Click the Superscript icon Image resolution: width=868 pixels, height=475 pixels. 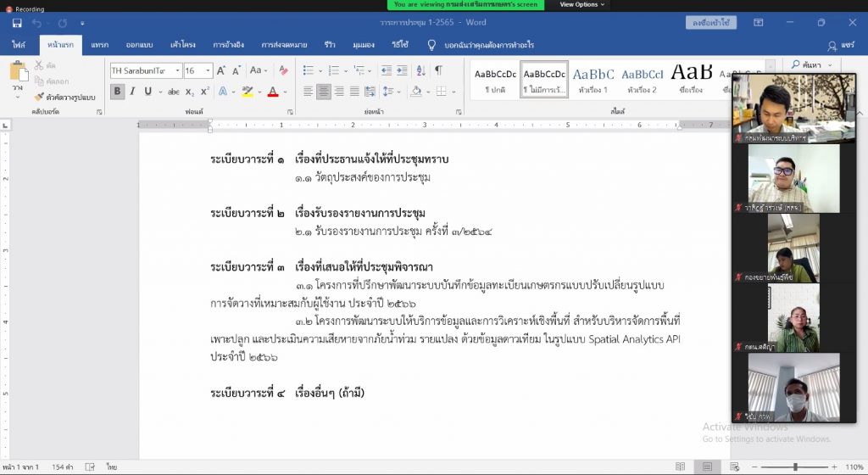204,92
